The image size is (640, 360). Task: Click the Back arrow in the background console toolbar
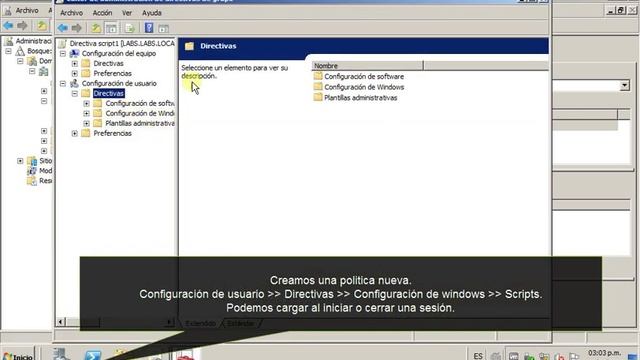click(8, 26)
